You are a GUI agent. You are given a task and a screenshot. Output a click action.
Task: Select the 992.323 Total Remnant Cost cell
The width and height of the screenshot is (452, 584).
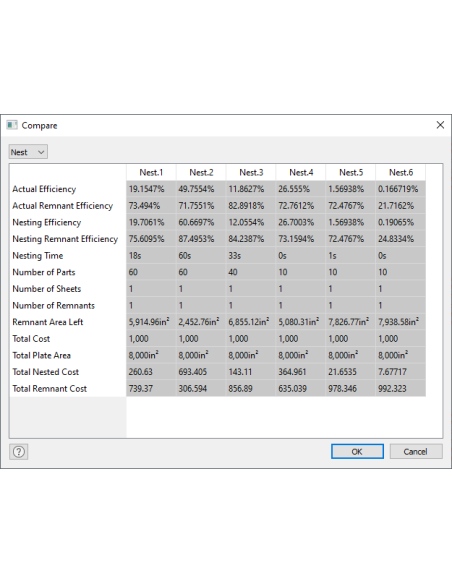pos(401,388)
